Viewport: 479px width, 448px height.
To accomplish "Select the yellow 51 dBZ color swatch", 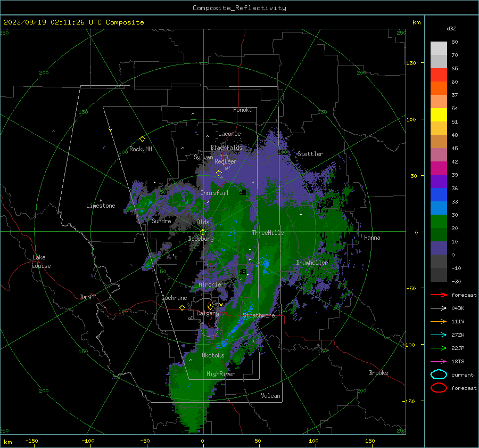I will (439, 115).
